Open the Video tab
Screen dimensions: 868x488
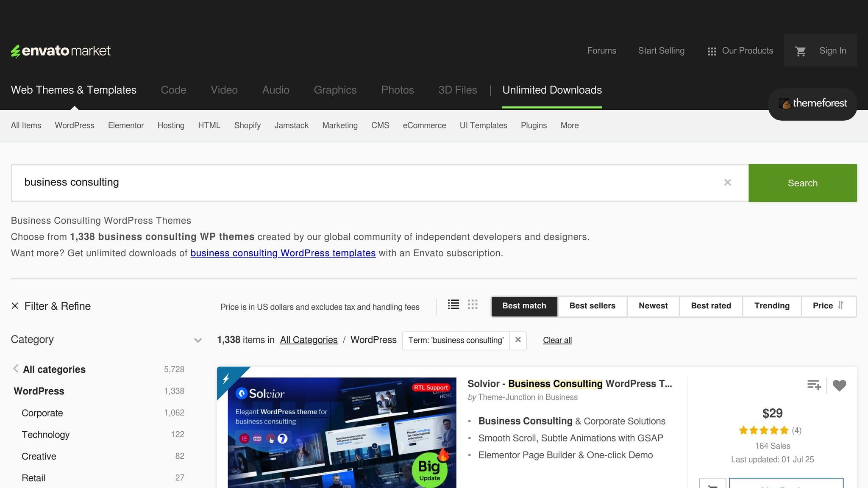tap(224, 90)
